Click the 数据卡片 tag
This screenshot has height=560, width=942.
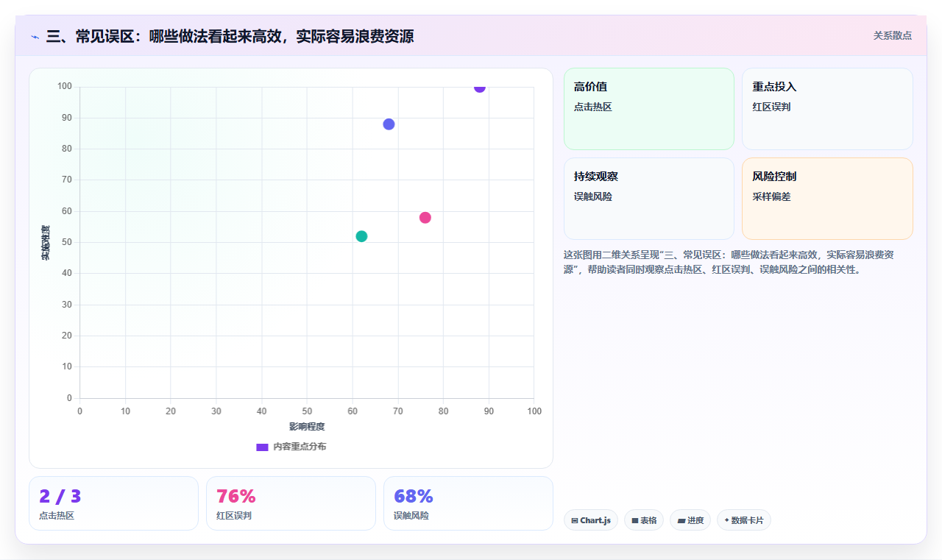pyautogui.click(x=744, y=520)
